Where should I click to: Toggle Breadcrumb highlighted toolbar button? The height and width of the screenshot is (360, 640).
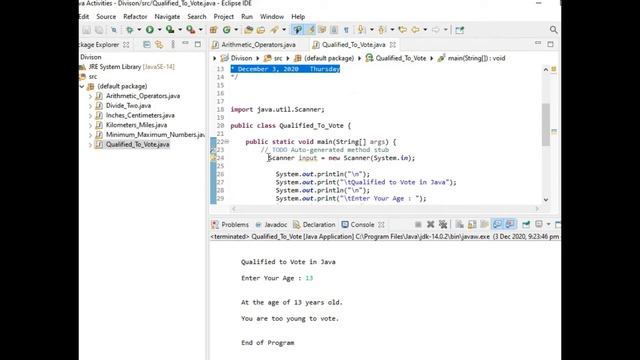tap(297, 30)
